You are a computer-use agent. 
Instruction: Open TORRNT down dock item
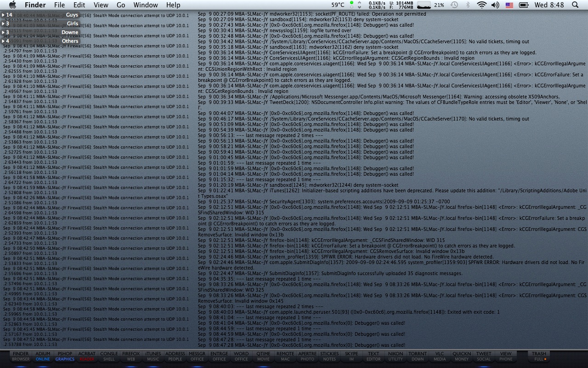418,356
